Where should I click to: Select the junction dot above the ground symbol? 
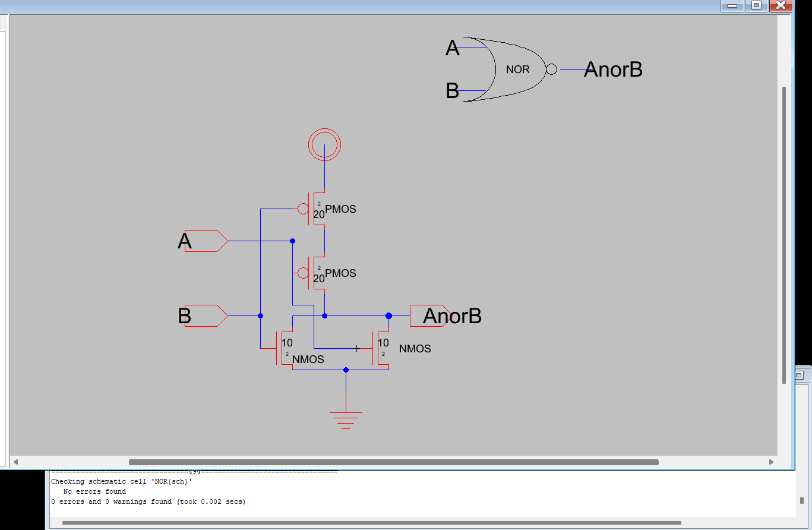coord(346,370)
